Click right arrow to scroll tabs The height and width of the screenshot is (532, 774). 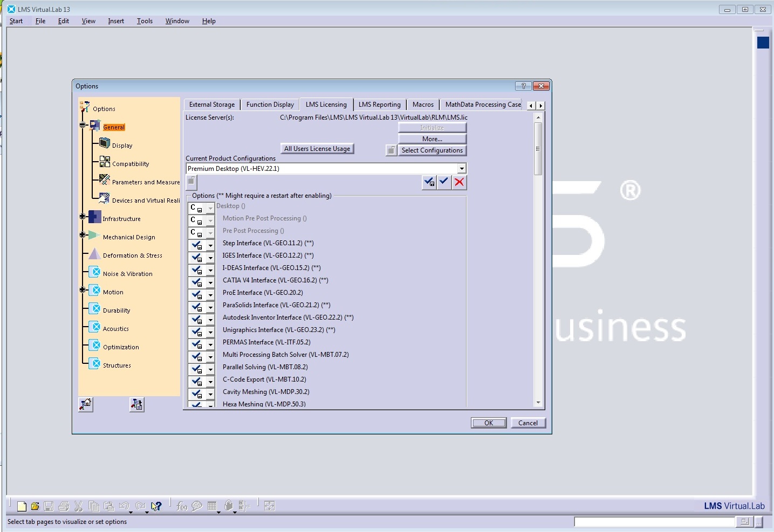[x=540, y=106]
